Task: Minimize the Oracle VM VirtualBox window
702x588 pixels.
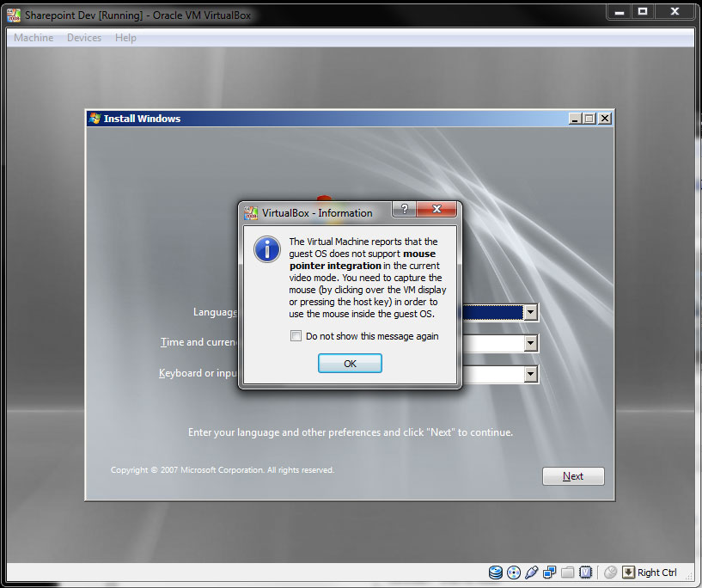Action: click(620, 12)
